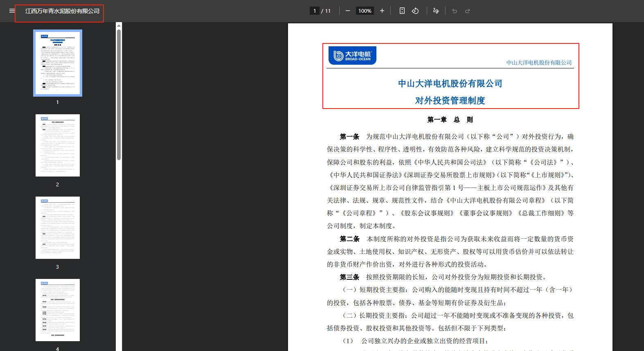Click the rotate counterclockwise icon
The height and width of the screenshot is (351, 644).
point(415,11)
